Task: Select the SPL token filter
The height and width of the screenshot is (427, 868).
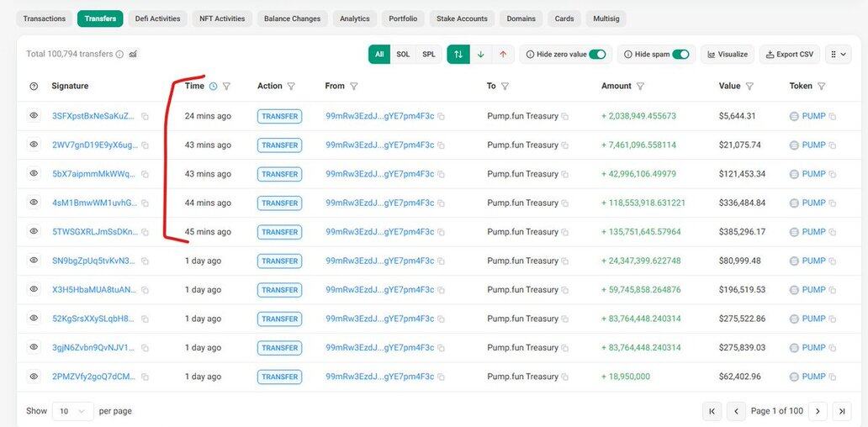Action: pos(429,55)
